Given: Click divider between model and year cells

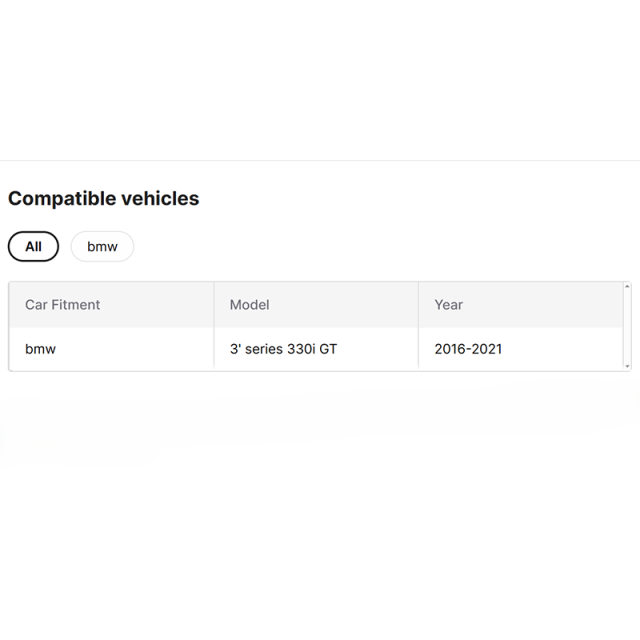Looking at the screenshot, I should (x=418, y=349).
